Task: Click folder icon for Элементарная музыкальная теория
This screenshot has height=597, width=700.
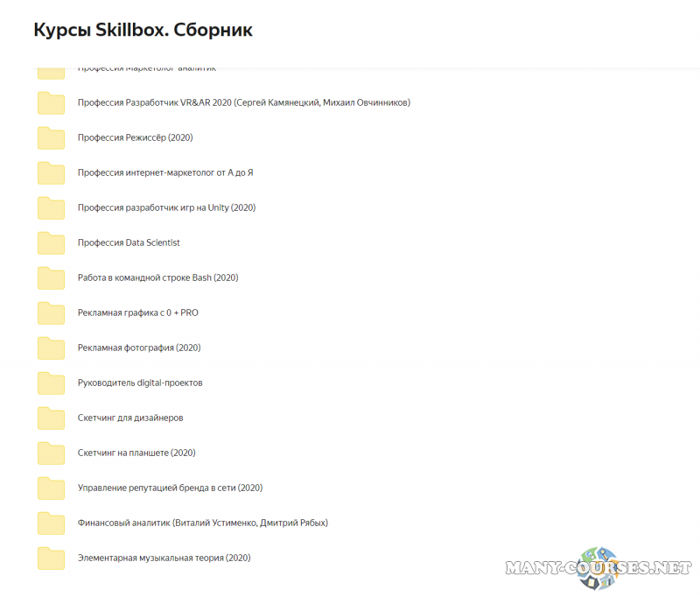Action: tap(51, 558)
